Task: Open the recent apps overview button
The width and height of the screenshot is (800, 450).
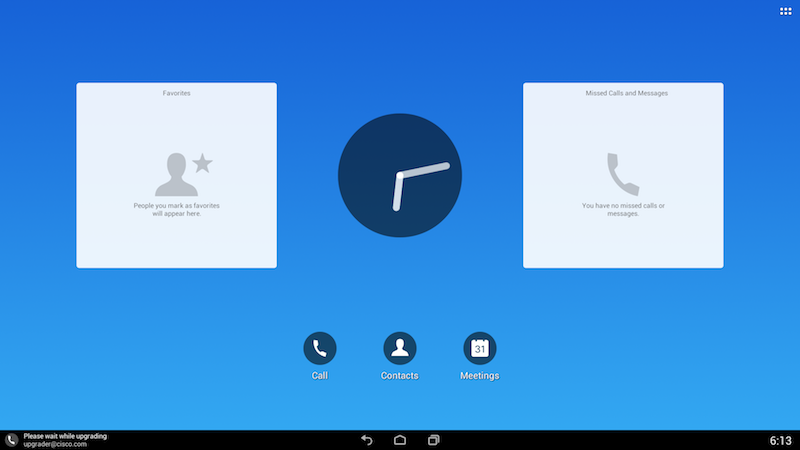Action: (x=433, y=440)
